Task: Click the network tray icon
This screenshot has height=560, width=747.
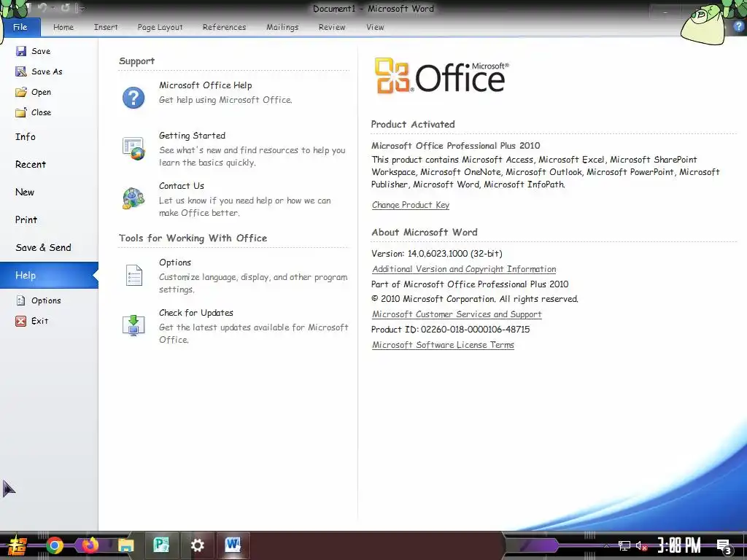Action: 624,545
